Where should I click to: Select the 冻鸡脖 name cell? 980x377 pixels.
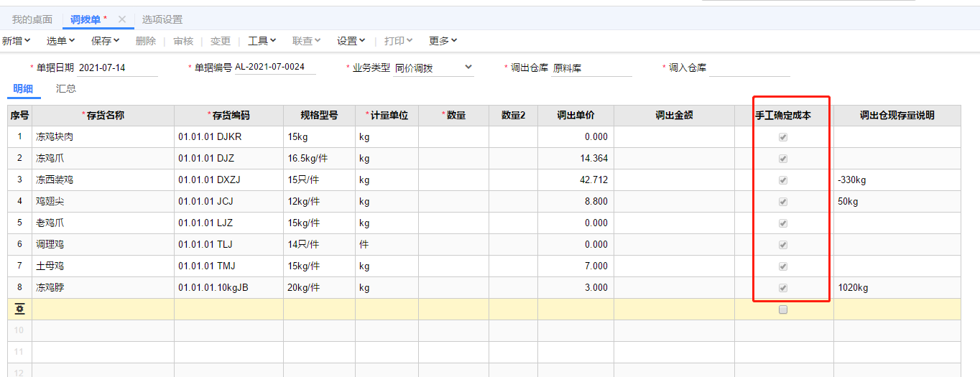103,288
